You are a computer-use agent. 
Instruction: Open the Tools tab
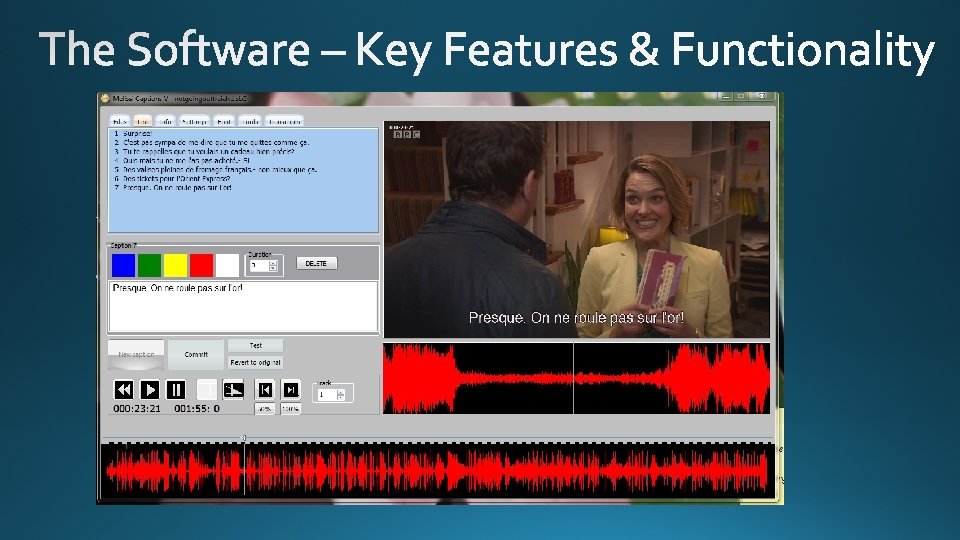[250, 121]
